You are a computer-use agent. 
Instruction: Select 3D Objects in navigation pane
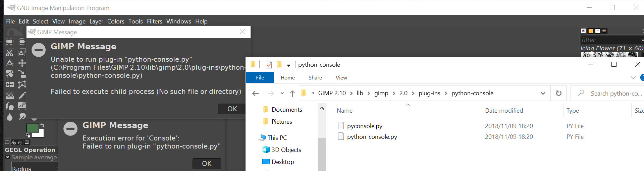(x=282, y=150)
